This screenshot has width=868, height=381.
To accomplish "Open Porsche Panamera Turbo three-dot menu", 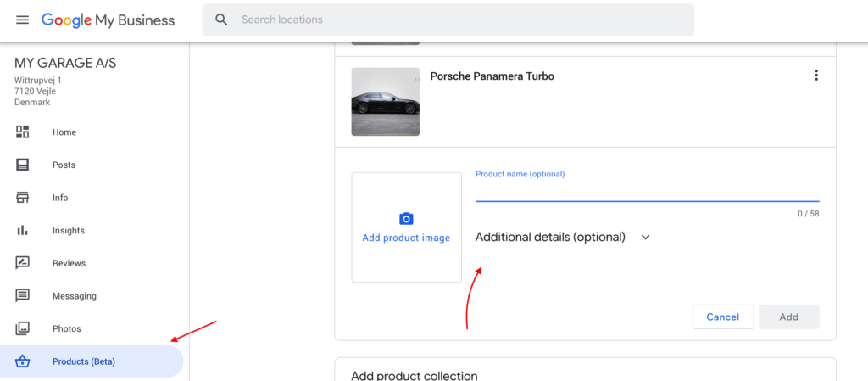I will [816, 76].
